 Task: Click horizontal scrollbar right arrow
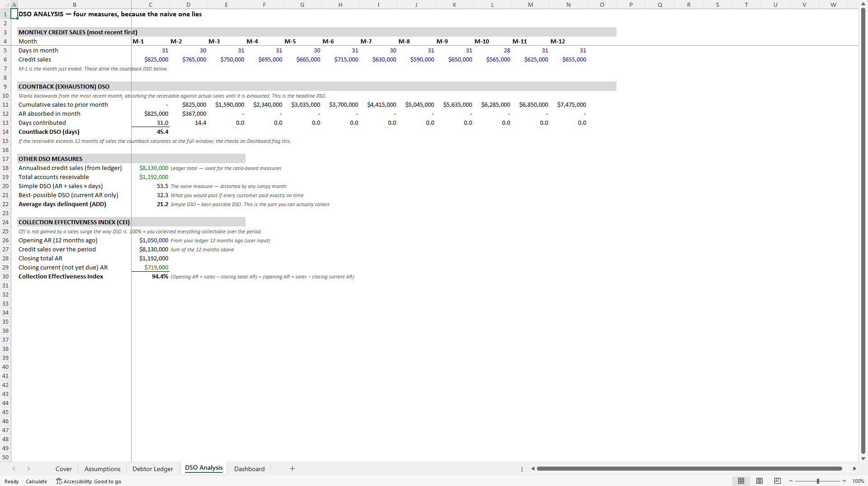[x=854, y=469]
